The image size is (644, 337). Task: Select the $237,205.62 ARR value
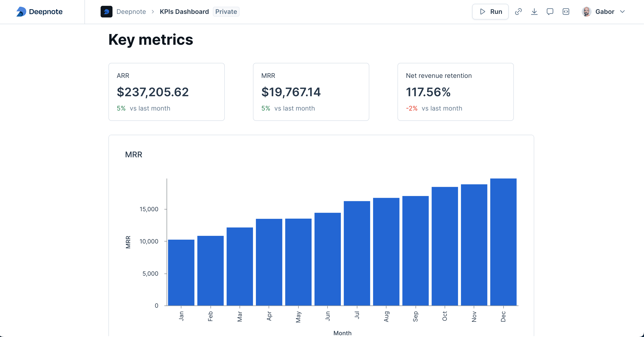(153, 92)
